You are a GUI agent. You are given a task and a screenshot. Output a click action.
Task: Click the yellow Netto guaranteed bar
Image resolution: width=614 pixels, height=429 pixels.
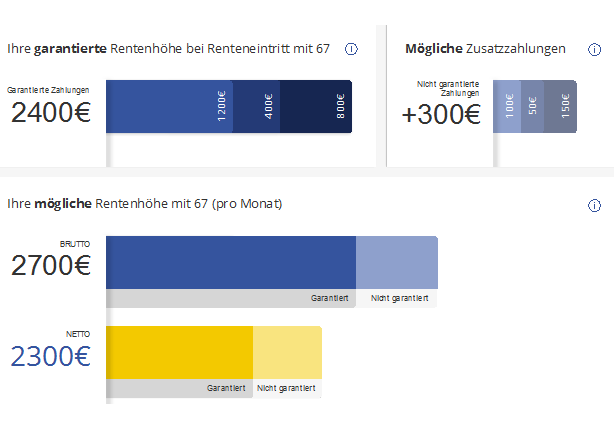179,352
